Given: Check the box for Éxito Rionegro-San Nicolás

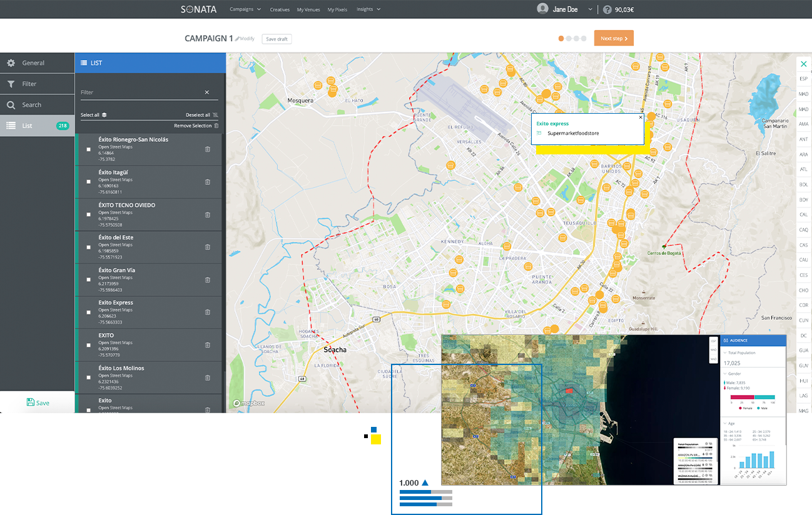Looking at the screenshot, I should point(88,149).
